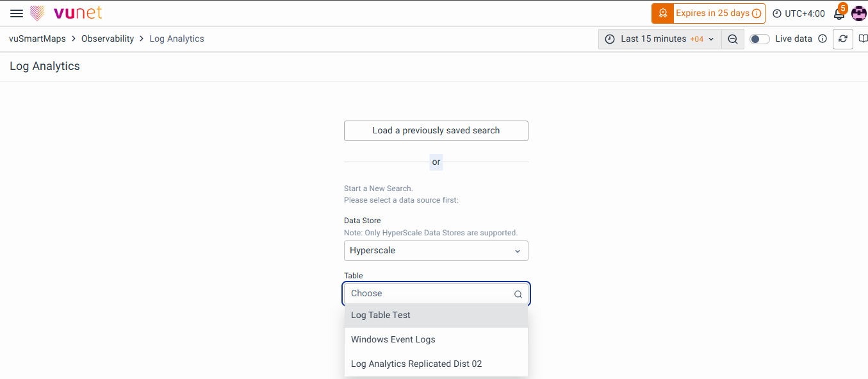Open the book documentation icon
This screenshot has height=379, width=868.
point(863,39)
